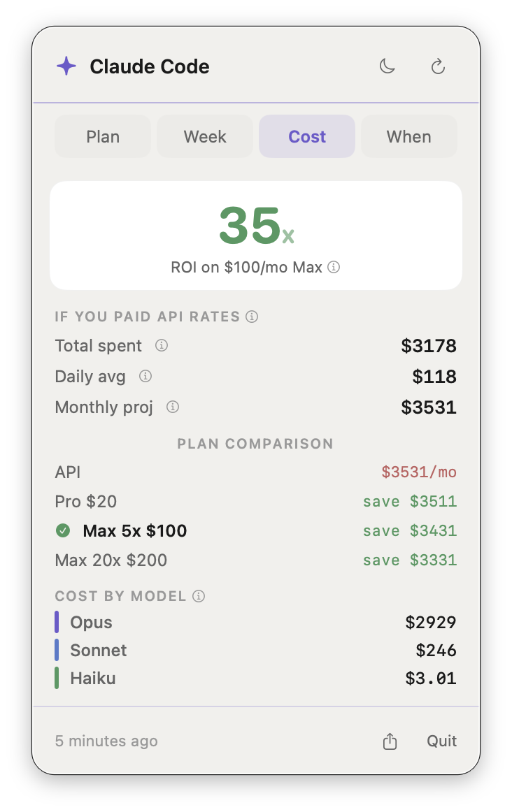Switch to the Week tab
This screenshot has height=812, width=512.
pyautogui.click(x=204, y=136)
